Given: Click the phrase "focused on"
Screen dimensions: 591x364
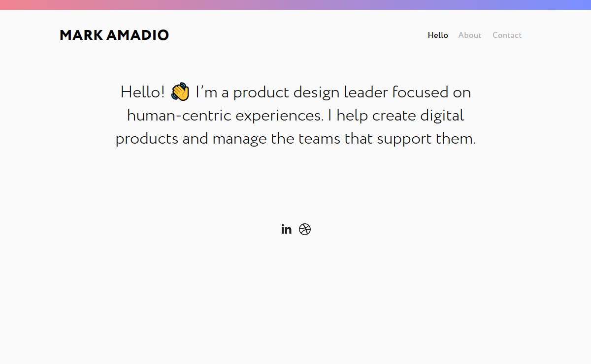Looking at the screenshot, I should click(431, 92).
